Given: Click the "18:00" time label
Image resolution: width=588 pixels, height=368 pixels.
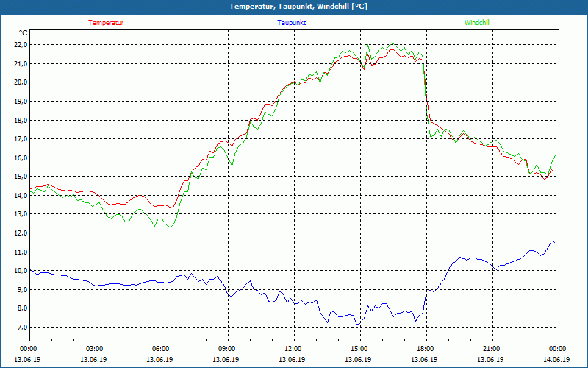Looking at the screenshot, I should pos(424,349).
